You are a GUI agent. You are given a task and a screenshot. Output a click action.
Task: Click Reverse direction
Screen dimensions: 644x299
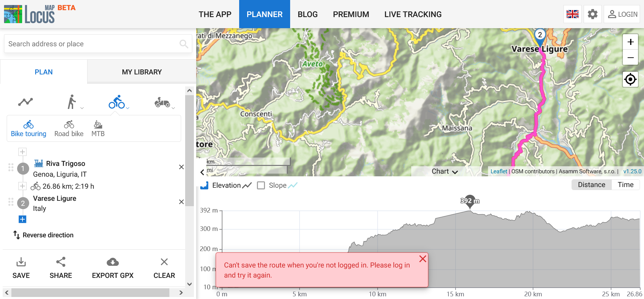(44, 235)
